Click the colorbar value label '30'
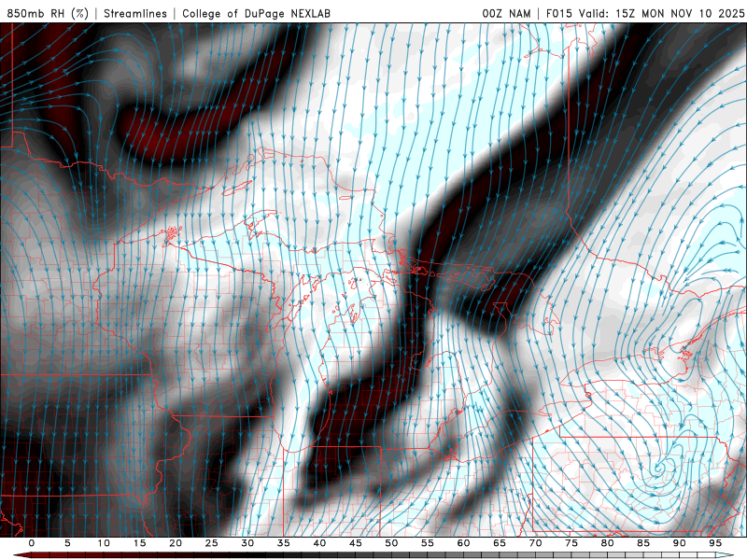 (247, 543)
